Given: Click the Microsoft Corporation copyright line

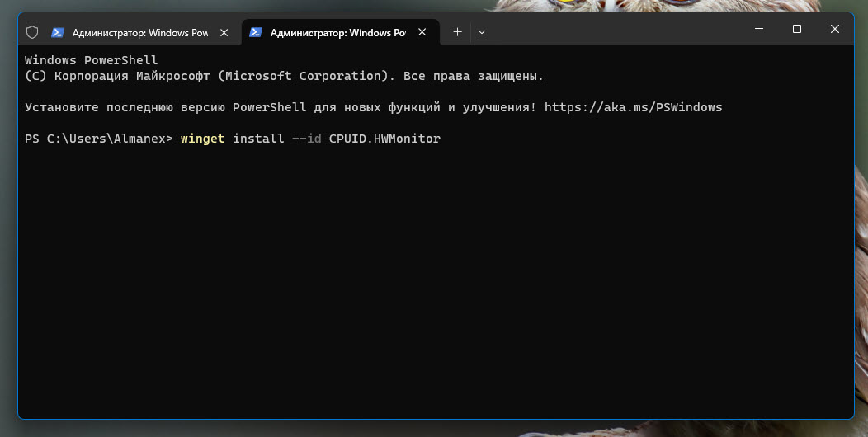Looking at the screenshot, I should 285,76.
